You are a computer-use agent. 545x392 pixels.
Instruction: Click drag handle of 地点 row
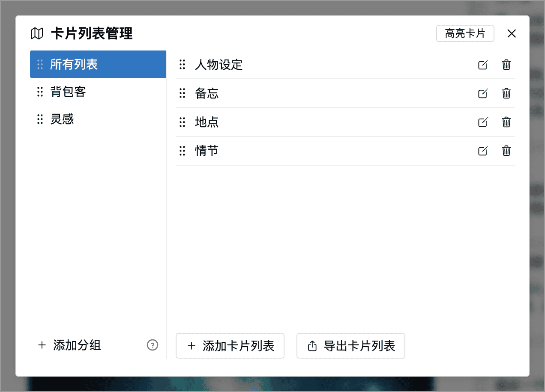tap(182, 122)
